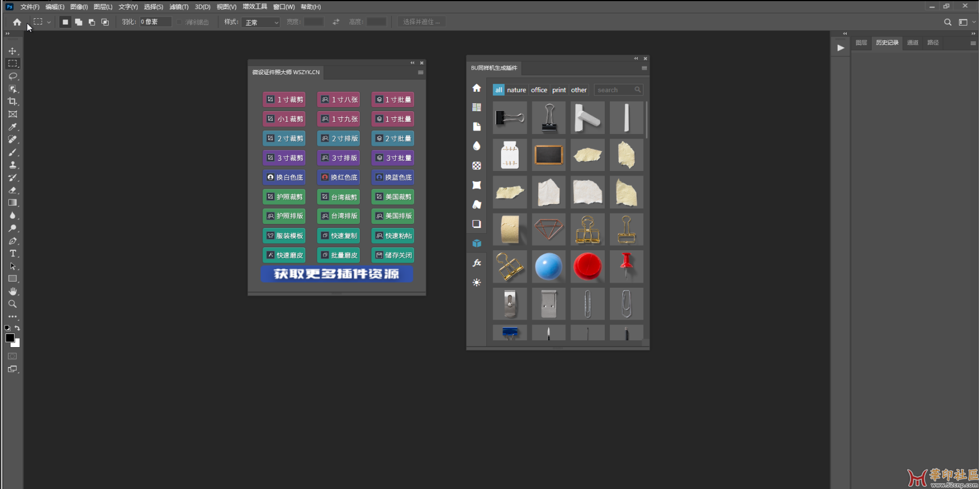
Task: Enable Subtract from selection mode button
Action: (92, 22)
